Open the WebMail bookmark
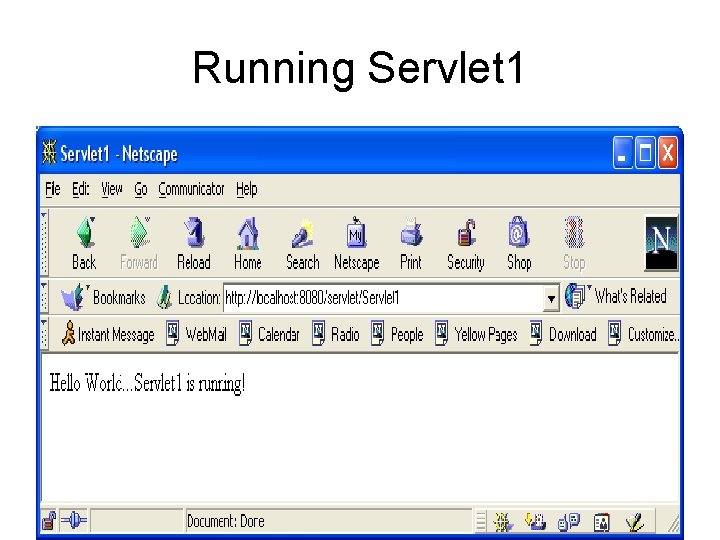This screenshot has height=540, width=720. 197,334
